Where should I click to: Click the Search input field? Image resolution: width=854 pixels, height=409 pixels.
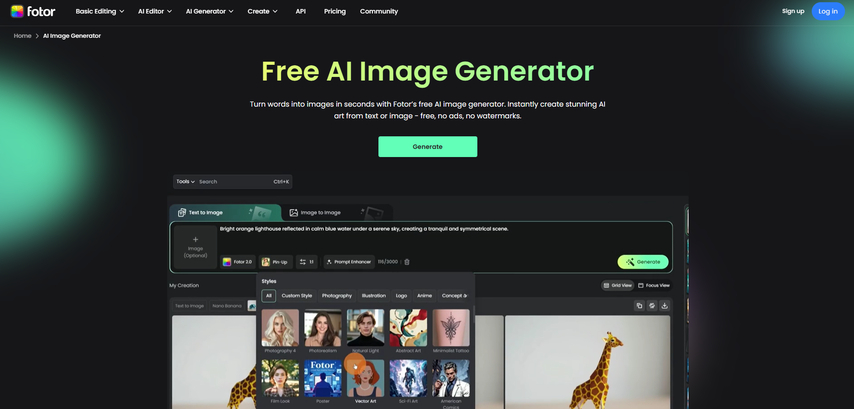pyautogui.click(x=234, y=182)
